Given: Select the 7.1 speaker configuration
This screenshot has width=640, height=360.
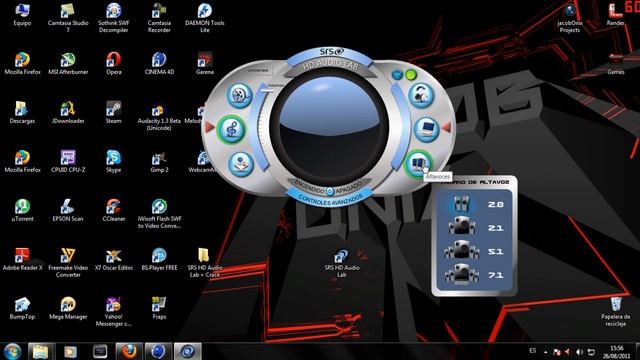Looking at the screenshot, I should [x=474, y=274].
